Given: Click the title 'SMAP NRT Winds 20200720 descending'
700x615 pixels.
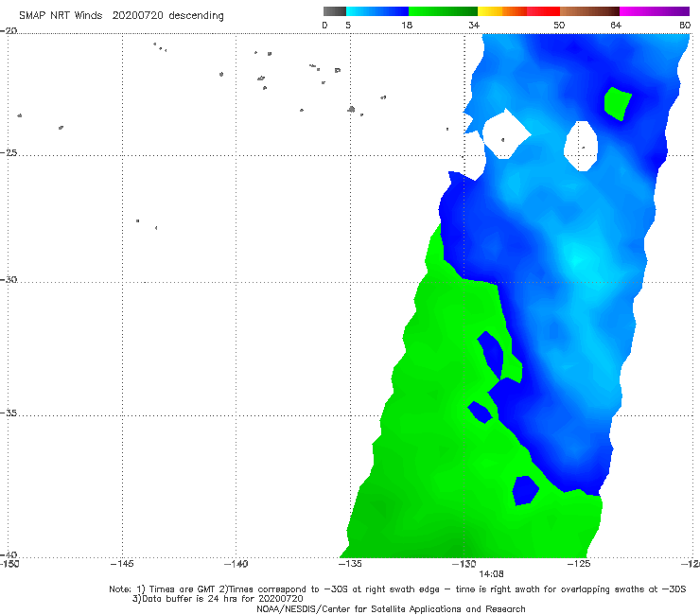Looking at the screenshot, I should point(121,15).
